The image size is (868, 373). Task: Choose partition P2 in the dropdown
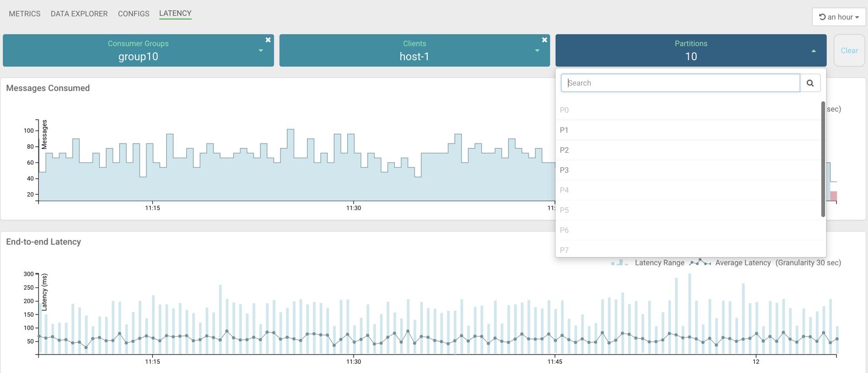point(564,150)
